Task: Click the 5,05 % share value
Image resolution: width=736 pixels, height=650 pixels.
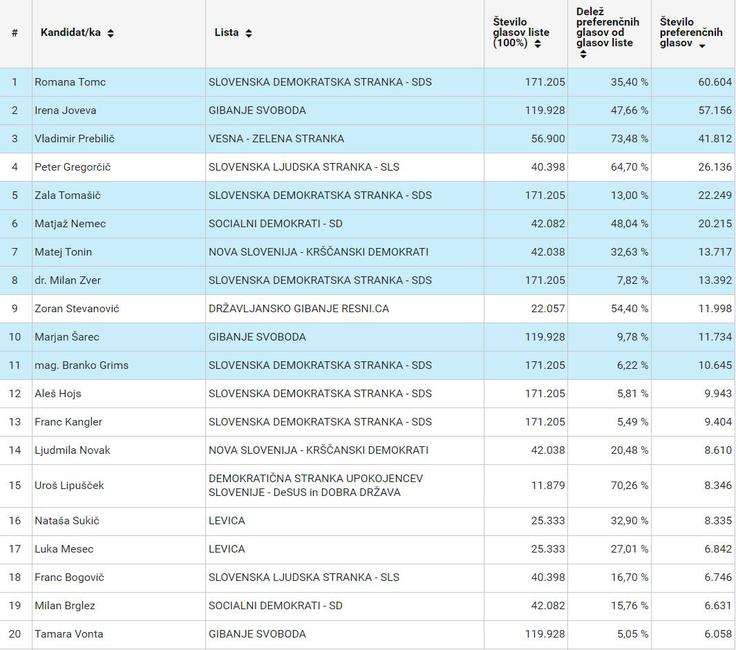Action: click(633, 634)
